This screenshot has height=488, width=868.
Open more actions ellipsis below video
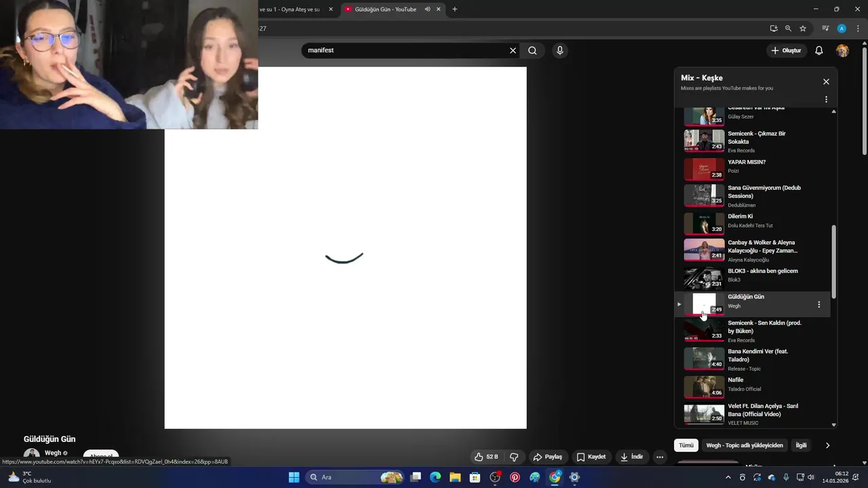coord(660,457)
